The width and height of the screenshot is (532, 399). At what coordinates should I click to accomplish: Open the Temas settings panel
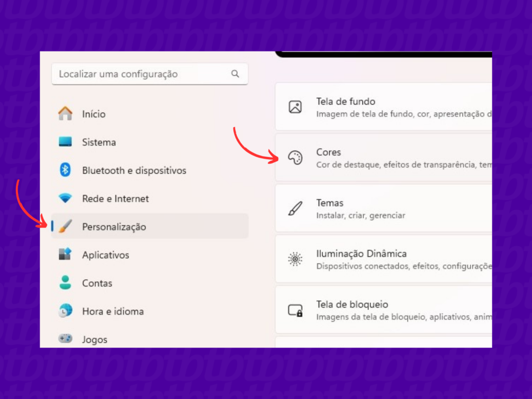coord(381,208)
